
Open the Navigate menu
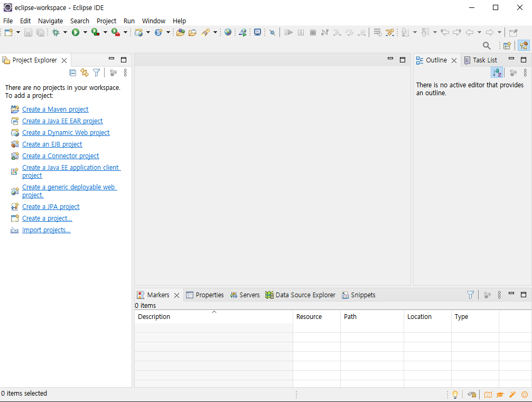(x=50, y=21)
